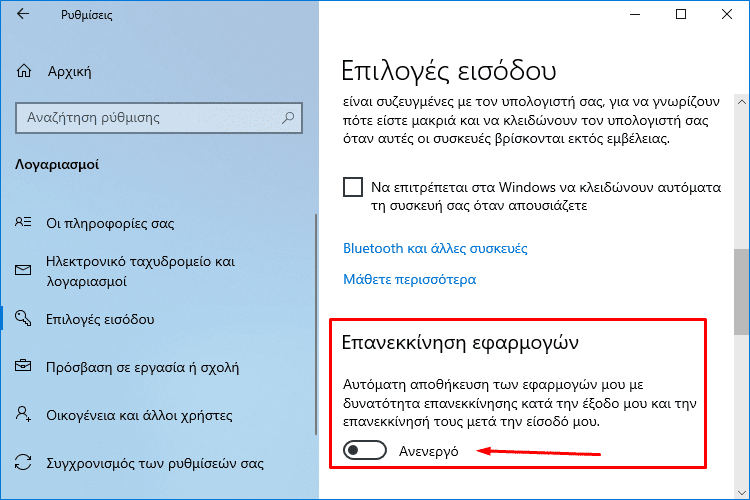Open Bluetooth και άλλες συσκευές link

click(x=435, y=248)
